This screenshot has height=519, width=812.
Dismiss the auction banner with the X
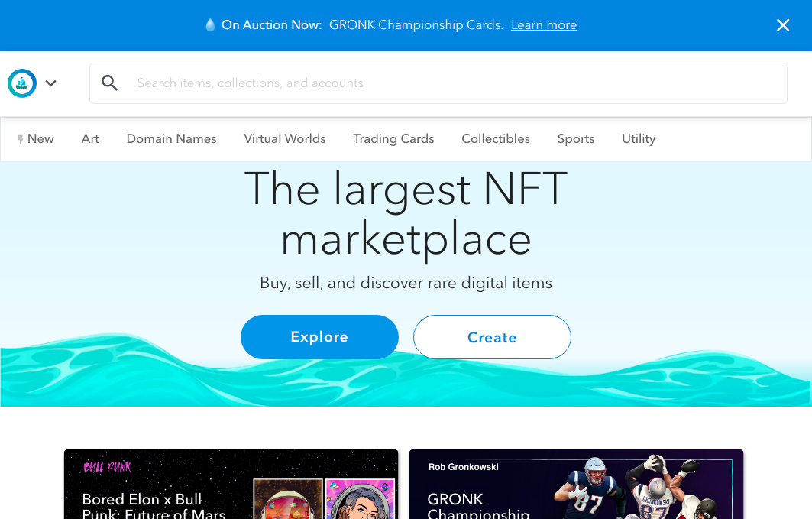point(783,25)
